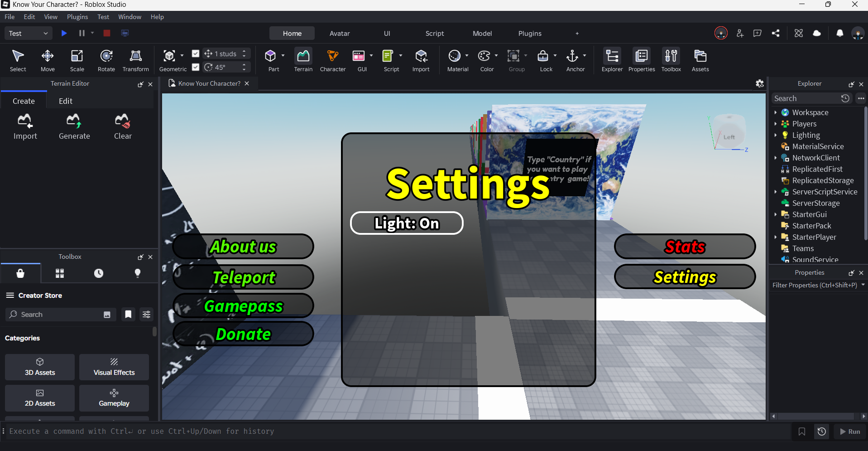Open viewport settings gear
Screen dimensions: 868x451
[760, 83]
